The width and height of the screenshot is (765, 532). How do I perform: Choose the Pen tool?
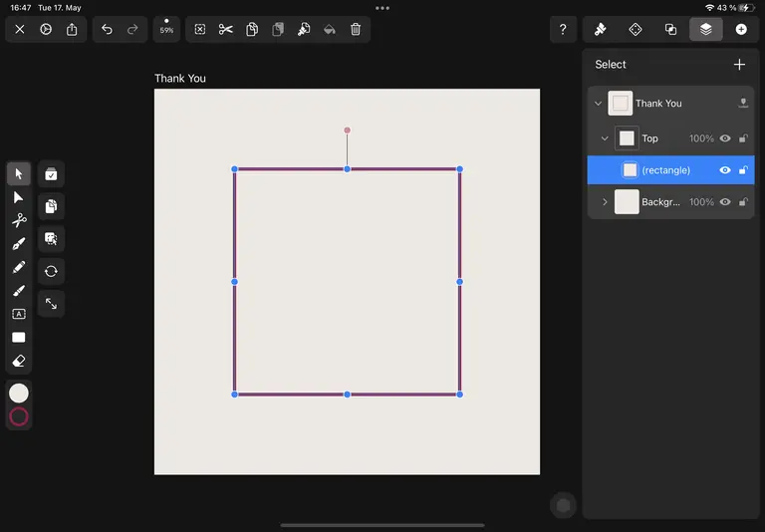(19, 243)
